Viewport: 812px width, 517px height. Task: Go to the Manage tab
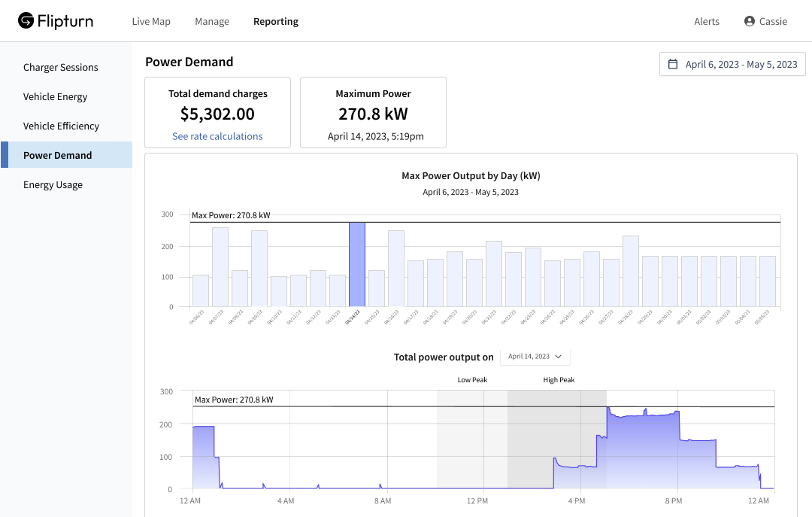point(212,21)
